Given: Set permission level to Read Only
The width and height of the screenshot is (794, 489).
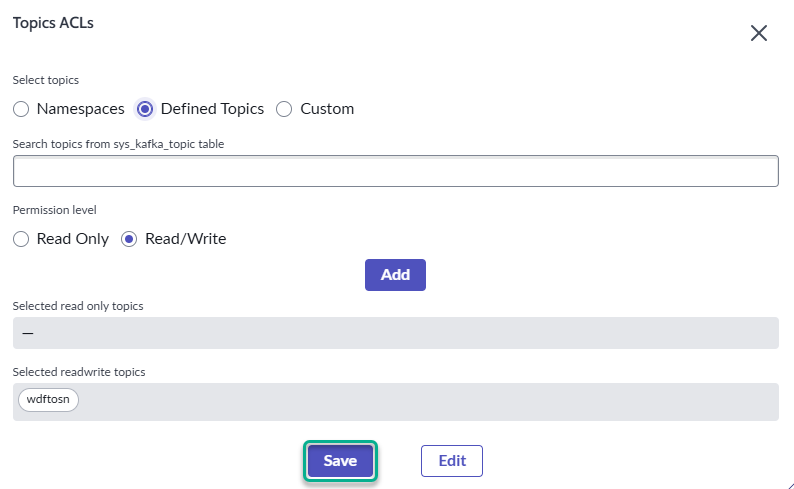Looking at the screenshot, I should pyautogui.click(x=21, y=239).
